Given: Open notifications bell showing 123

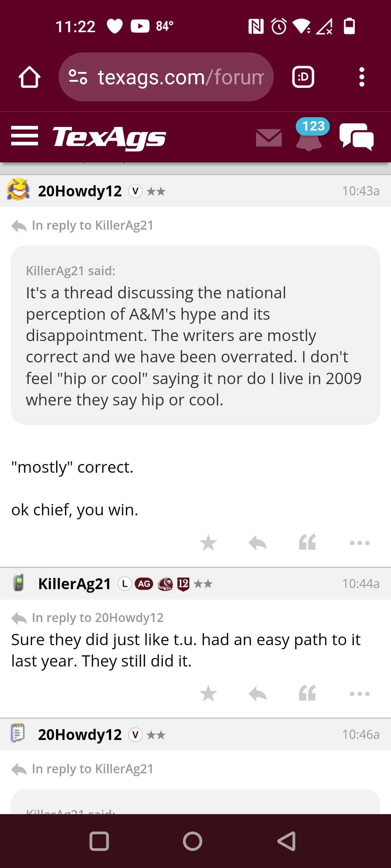Looking at the screenshot, I should 310,135.
